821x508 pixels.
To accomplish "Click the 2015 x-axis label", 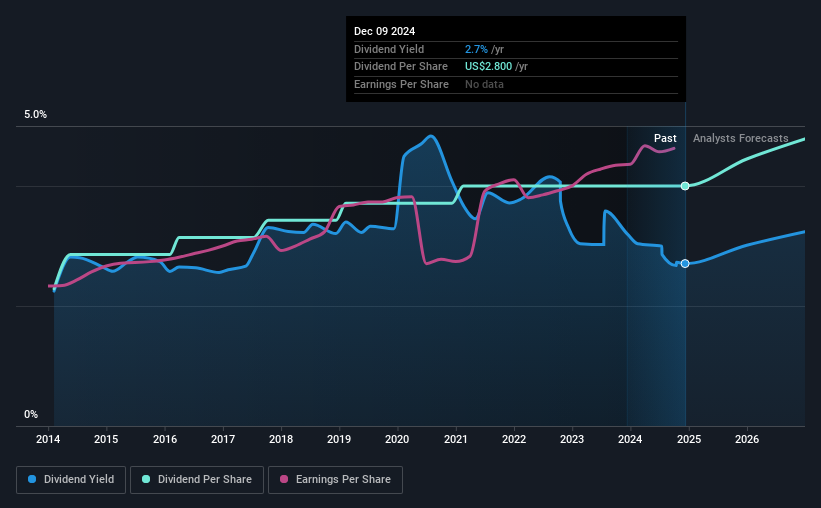I will click(x=106, y=439).
